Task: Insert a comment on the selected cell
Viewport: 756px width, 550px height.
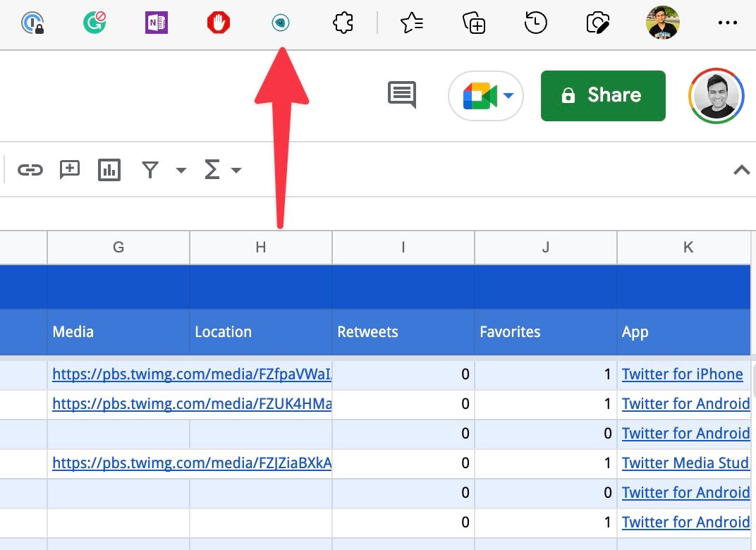Action: 69,169
